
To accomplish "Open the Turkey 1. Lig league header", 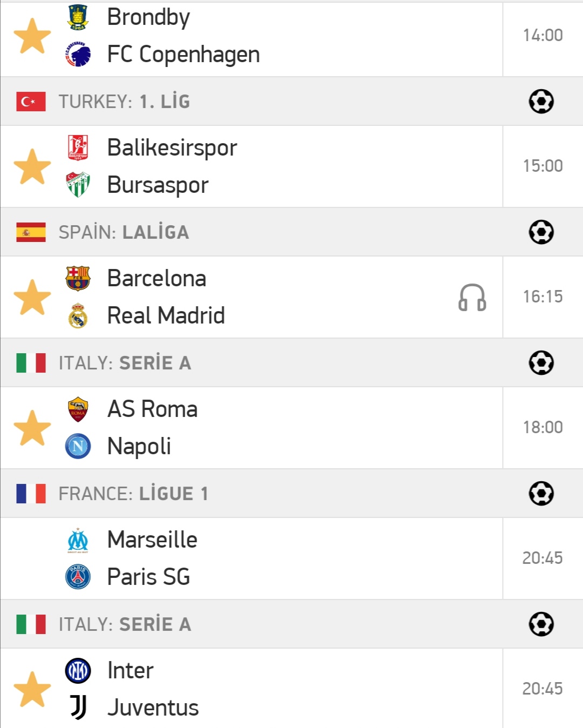I will point(124,102).
